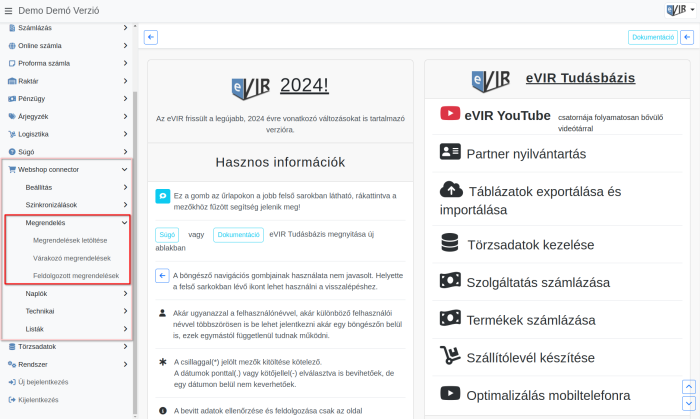Click Dokumentáció button in Hasznos információk
The image size is (700, 419).
[238, 235]
